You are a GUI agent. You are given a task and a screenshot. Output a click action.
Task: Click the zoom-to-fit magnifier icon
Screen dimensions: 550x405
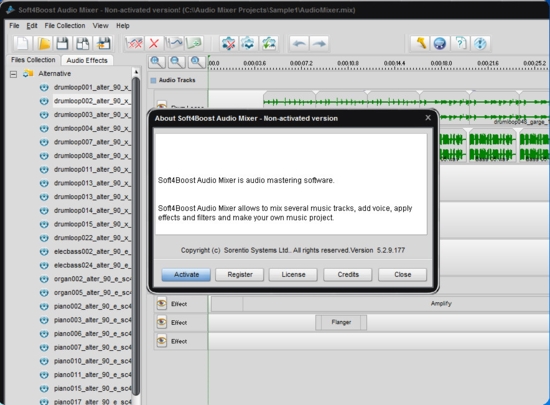coord(196,62)
